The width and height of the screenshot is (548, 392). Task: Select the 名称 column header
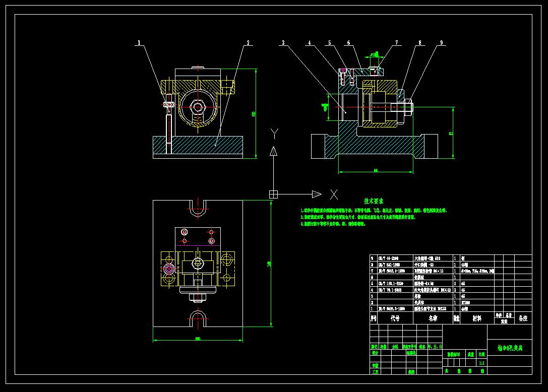point(433,318)
